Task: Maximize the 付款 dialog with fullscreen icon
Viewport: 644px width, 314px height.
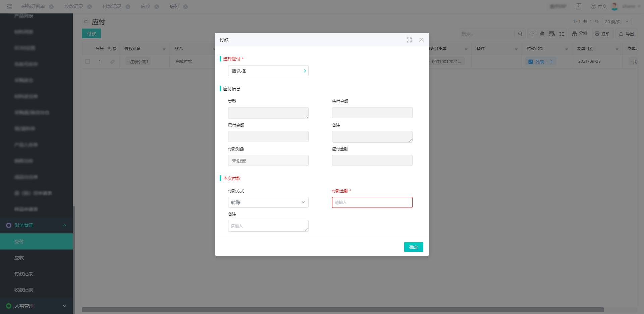Action: click(409, 40)
